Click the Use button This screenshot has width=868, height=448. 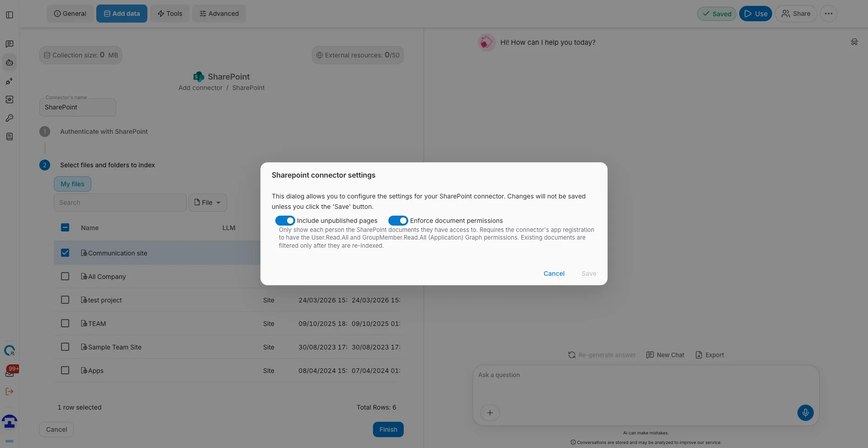pos(755,14)
